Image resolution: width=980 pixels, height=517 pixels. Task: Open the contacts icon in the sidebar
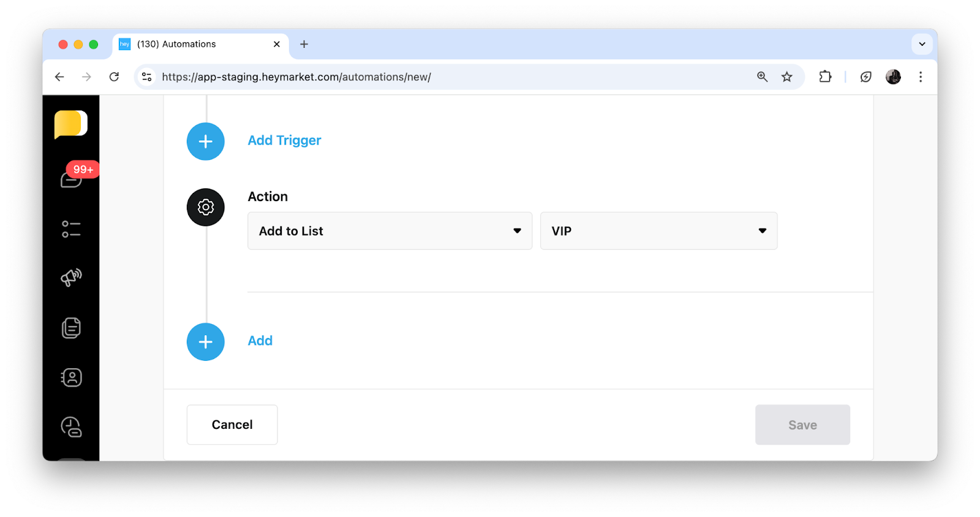click(71, 377)
